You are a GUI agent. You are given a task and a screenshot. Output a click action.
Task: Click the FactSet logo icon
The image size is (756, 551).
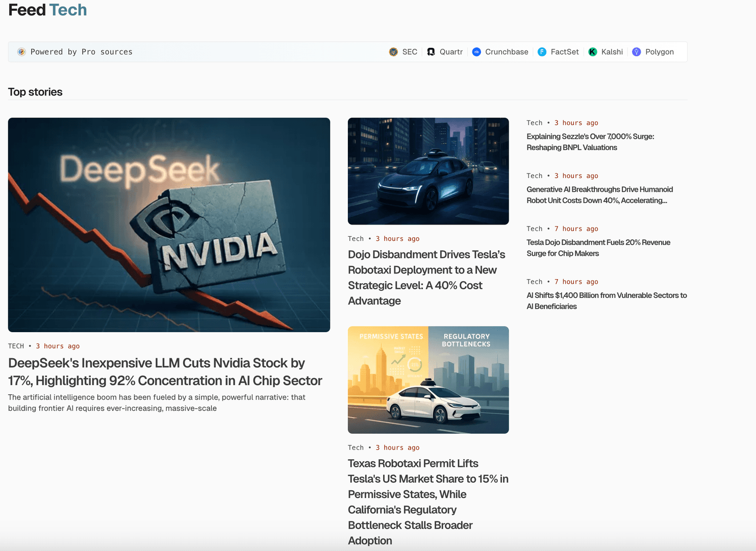pos(542,52)
